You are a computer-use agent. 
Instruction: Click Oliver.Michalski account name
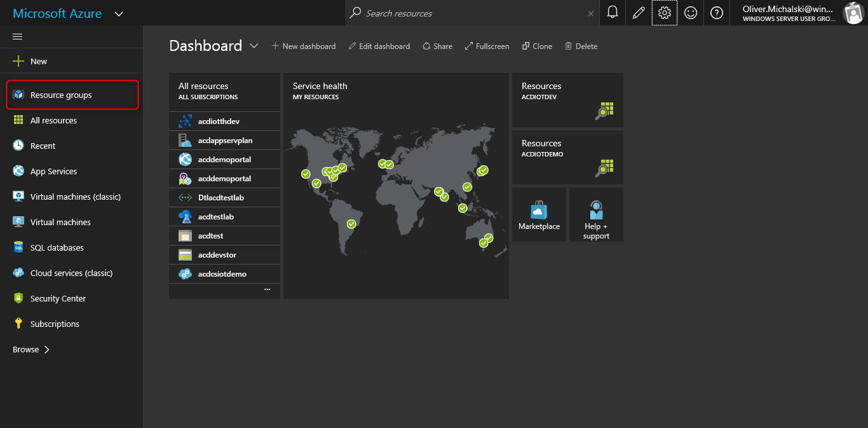(788, 9)
